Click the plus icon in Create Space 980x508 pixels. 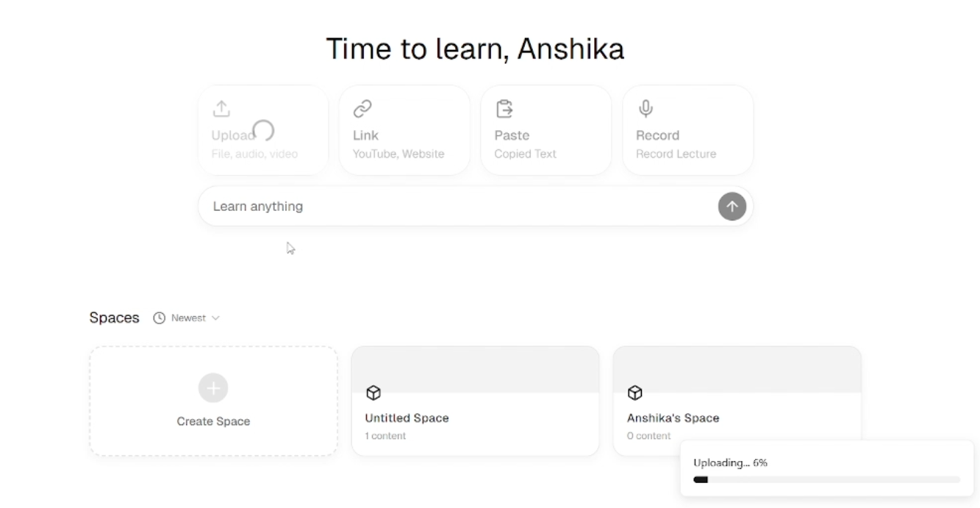tap(213, 387)
